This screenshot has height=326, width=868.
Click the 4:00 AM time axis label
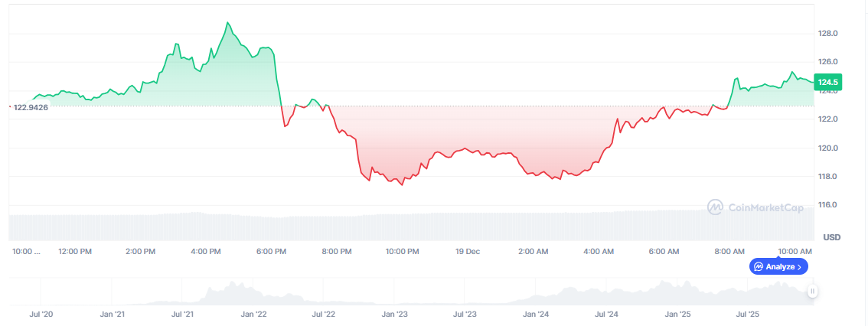599,251
